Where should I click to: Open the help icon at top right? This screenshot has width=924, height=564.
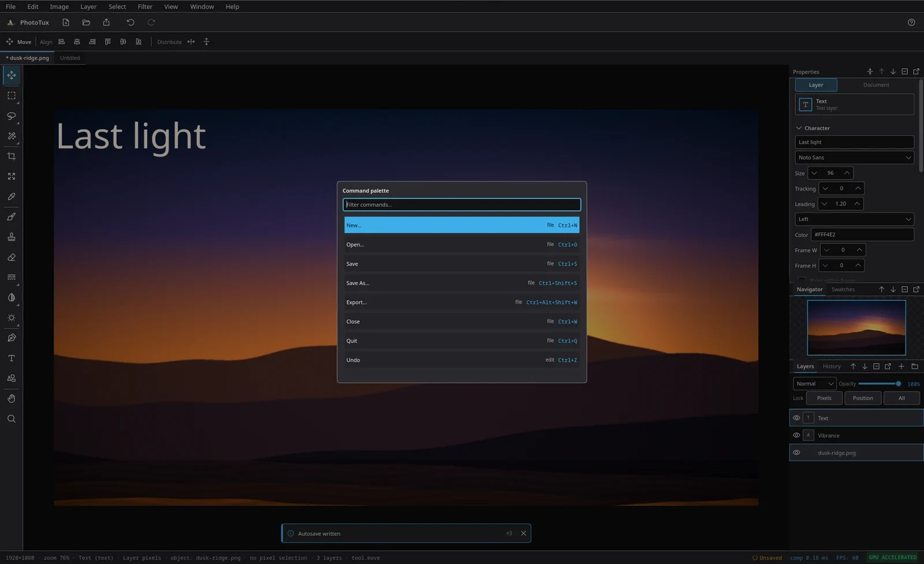pyautogui.click(x=911, y=23)
